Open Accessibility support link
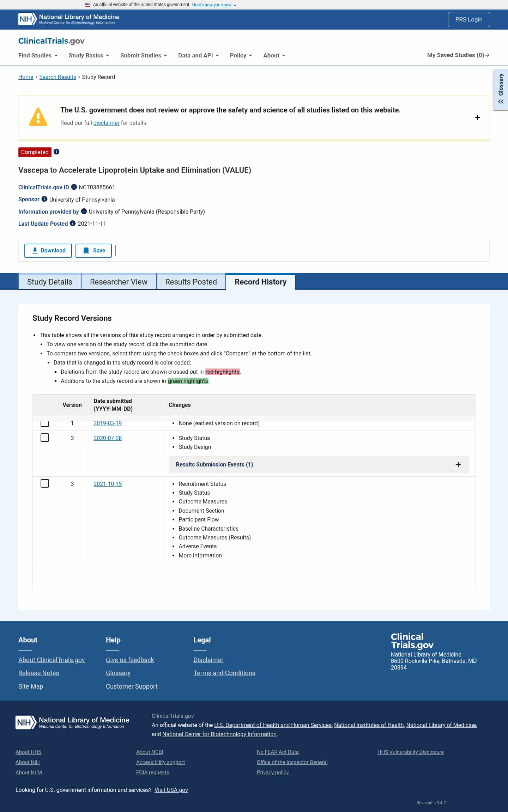 [161, 762]
